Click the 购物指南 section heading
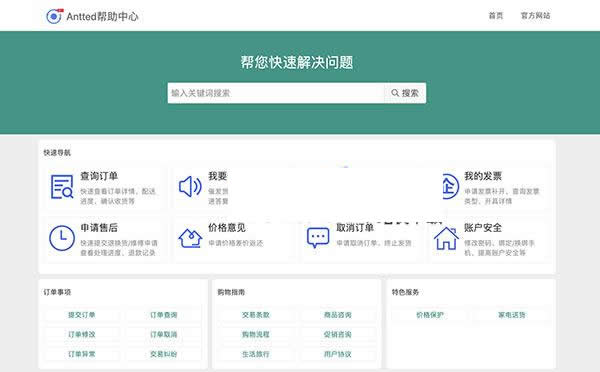 tap(231, 292)
